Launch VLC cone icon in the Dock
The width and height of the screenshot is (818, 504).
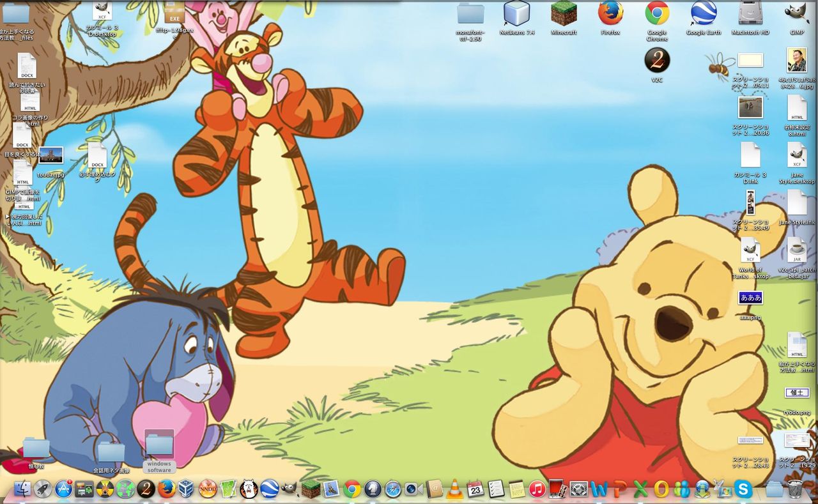coord(455,490)
